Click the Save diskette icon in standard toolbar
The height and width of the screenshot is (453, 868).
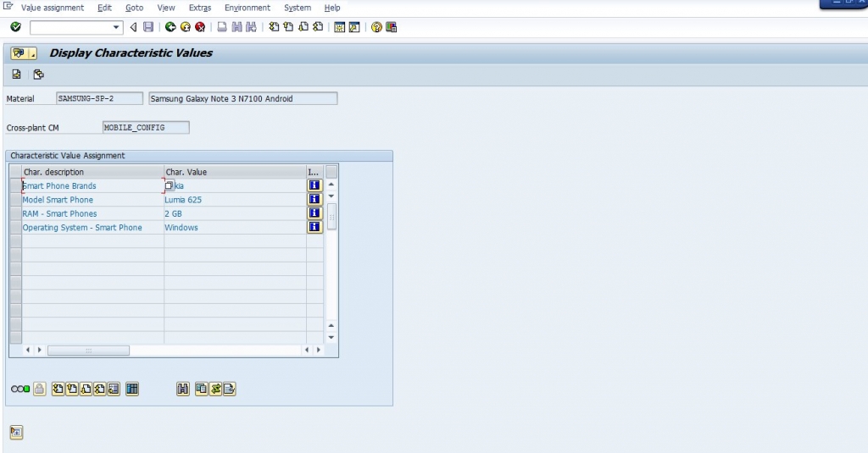pos(148,27)
